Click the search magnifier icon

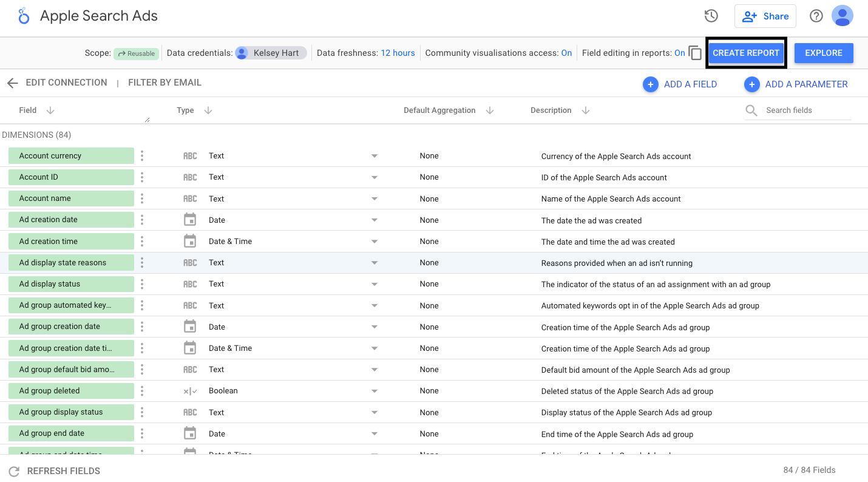751,110
